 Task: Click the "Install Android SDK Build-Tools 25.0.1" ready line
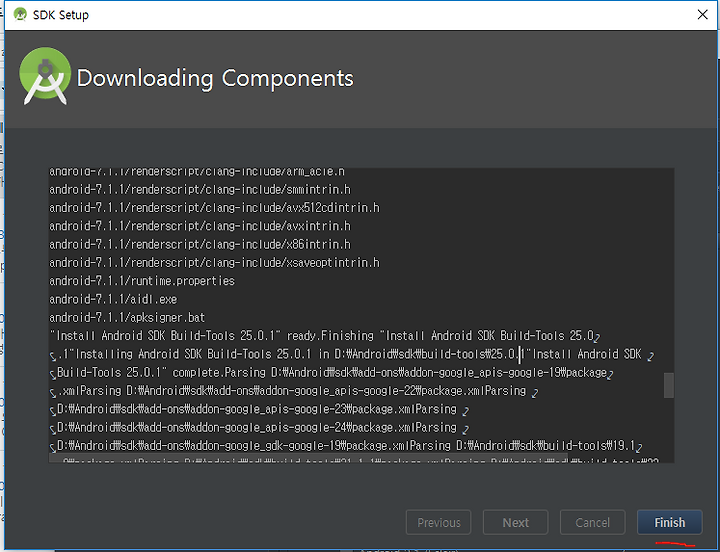[324, 336]
